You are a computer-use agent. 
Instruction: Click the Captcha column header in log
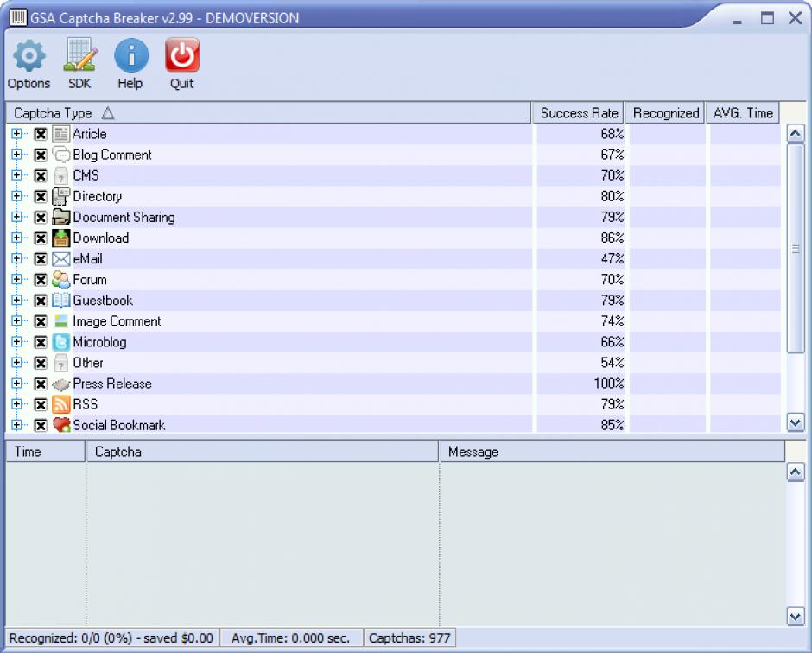tap(262, 452)
